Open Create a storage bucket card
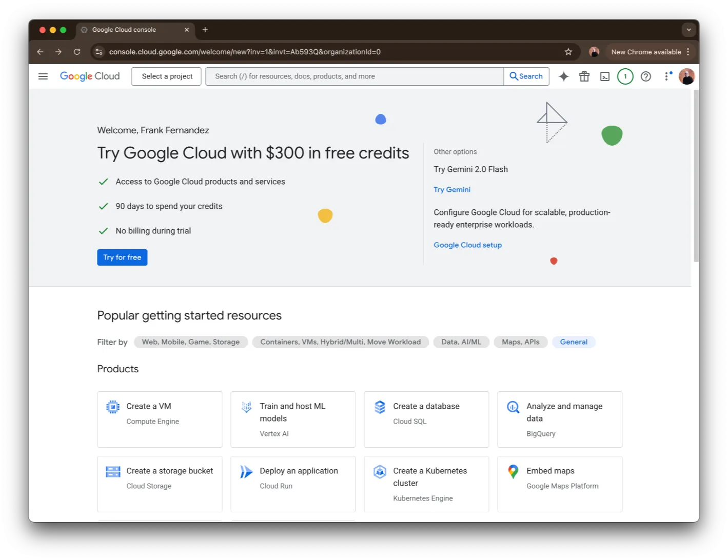The image size is (728, 560). click(160, 484)
